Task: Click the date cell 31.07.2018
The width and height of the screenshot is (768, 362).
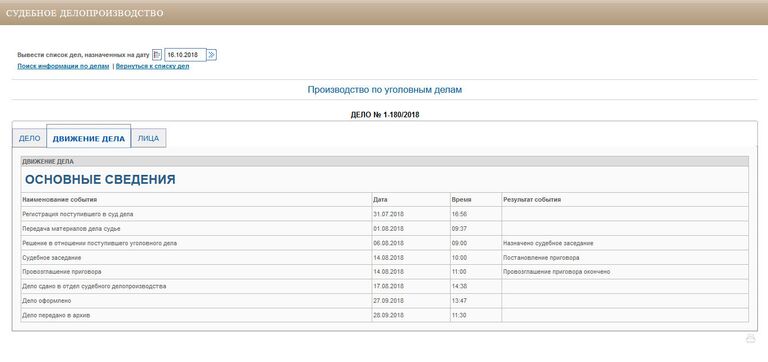Action: 411,214
